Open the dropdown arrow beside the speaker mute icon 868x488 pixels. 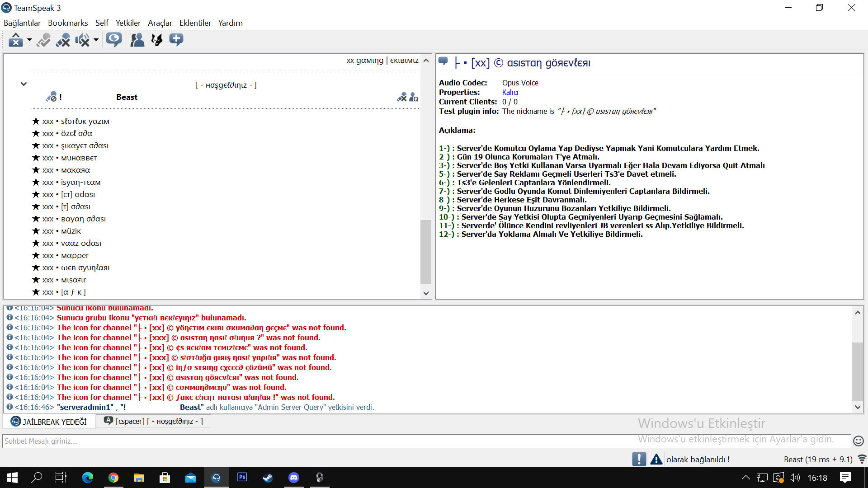click(96, 40)
